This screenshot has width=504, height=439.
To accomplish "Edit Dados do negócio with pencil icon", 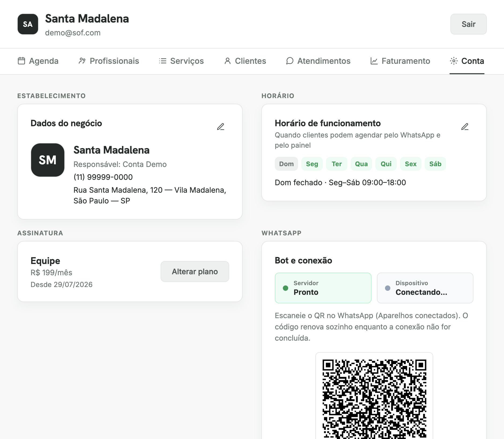I will [221, 127].
